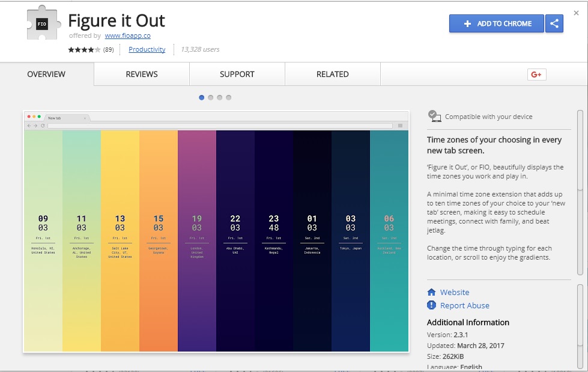Click the "13,328 users" count
Viewport: 588px width, 372px height.
point(200,49)
